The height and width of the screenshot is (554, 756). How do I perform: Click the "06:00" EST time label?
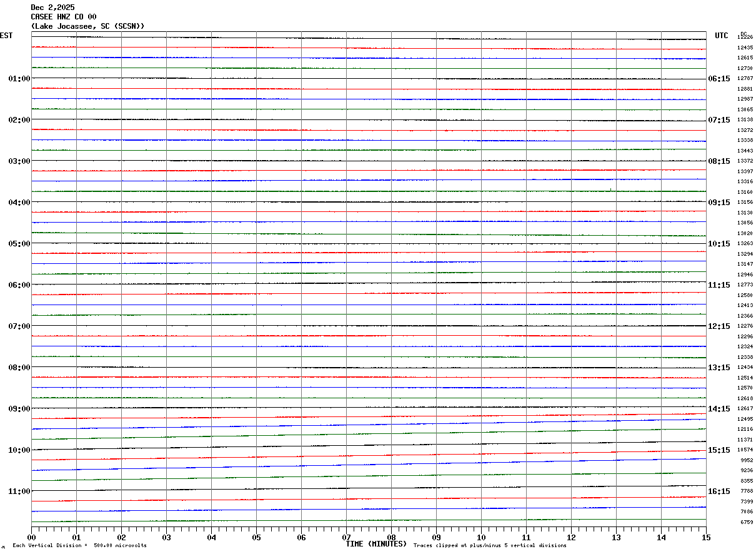tap(19, 285)
